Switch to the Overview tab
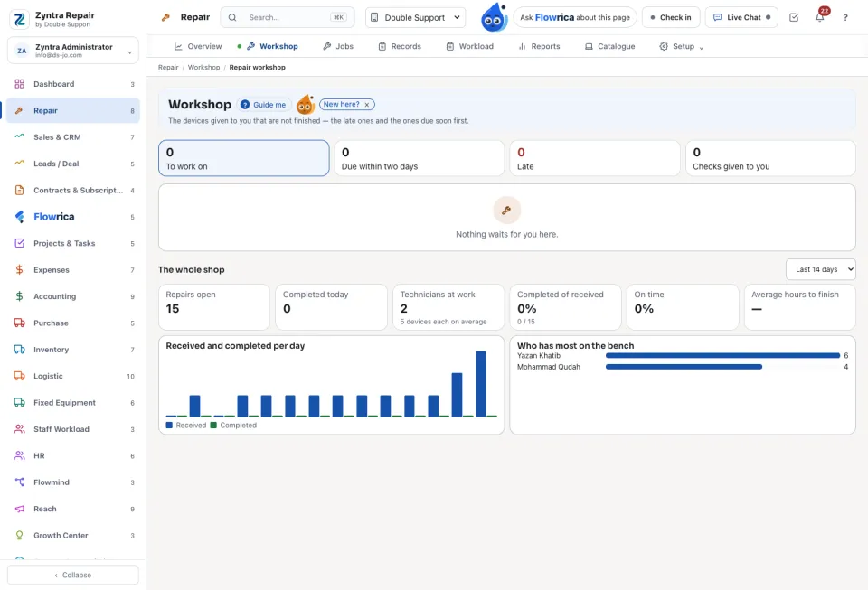 [198, 46]
